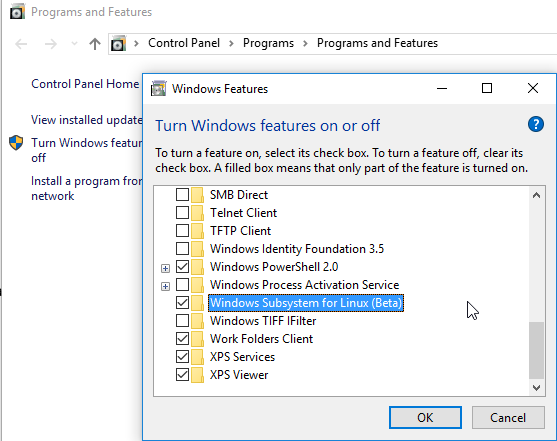Viewport: 557px width, 441px height.
Task: Click the blue help question mark icon
Action: [536, 124]
